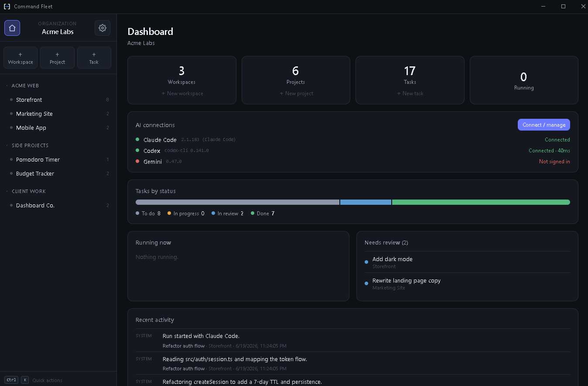The image size is (588, 386).
Task: Click the In review legend entry
Action: tap(228, 214)
